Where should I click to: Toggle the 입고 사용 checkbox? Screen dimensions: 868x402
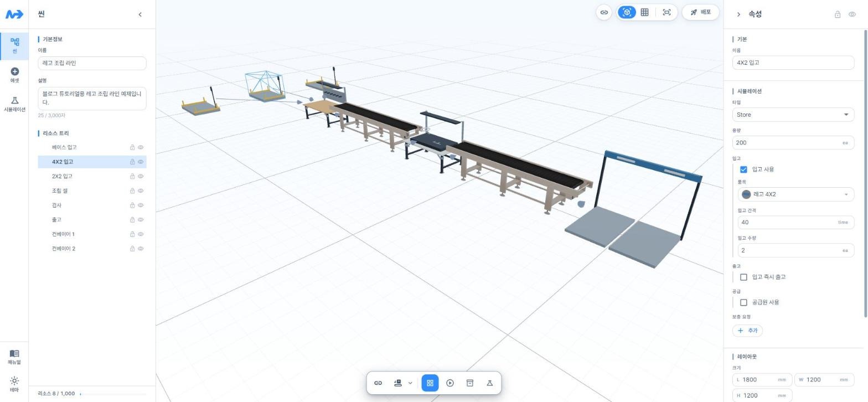tap(743, 169)
